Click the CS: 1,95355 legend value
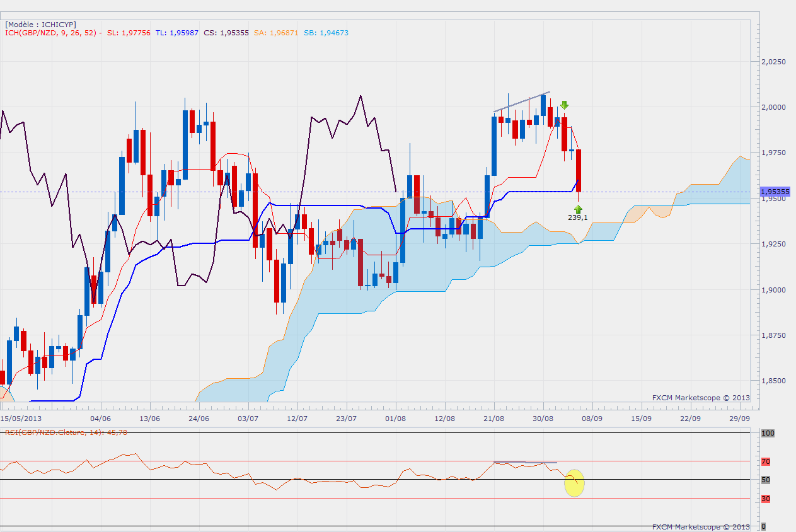 pyautogui.click(x=226, y=33)
